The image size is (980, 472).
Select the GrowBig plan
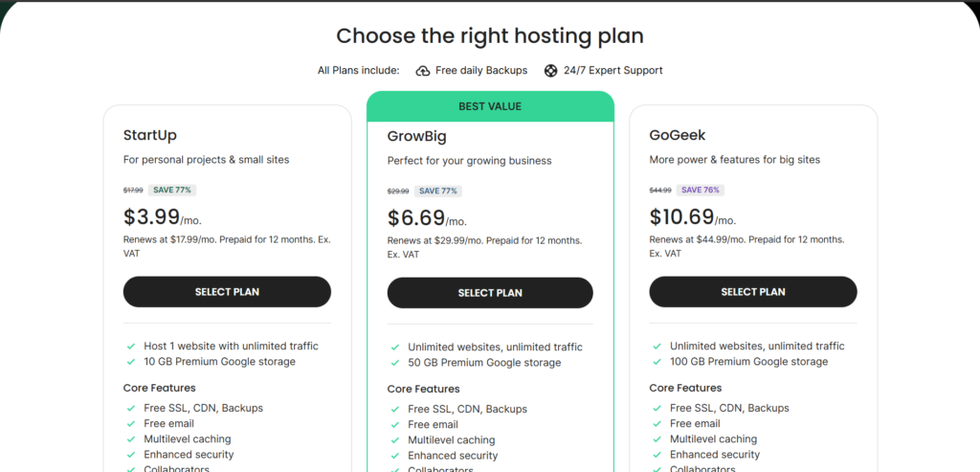pos(490,293)
